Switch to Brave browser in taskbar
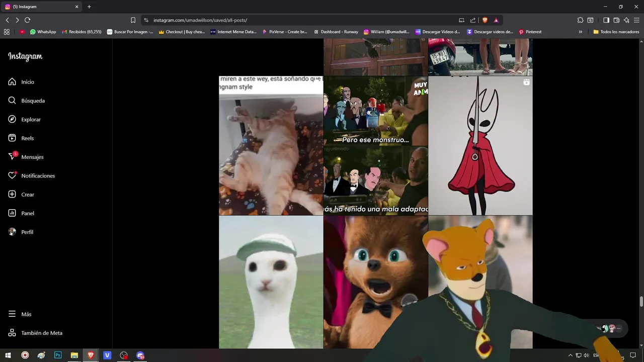This screenshot has width=644, height=362. [x=91, y=355]
